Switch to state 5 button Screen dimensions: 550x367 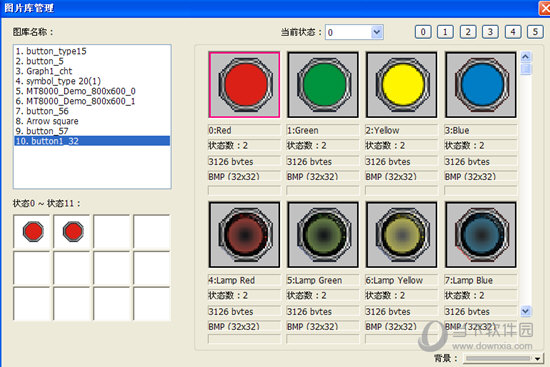coord(535,32)
